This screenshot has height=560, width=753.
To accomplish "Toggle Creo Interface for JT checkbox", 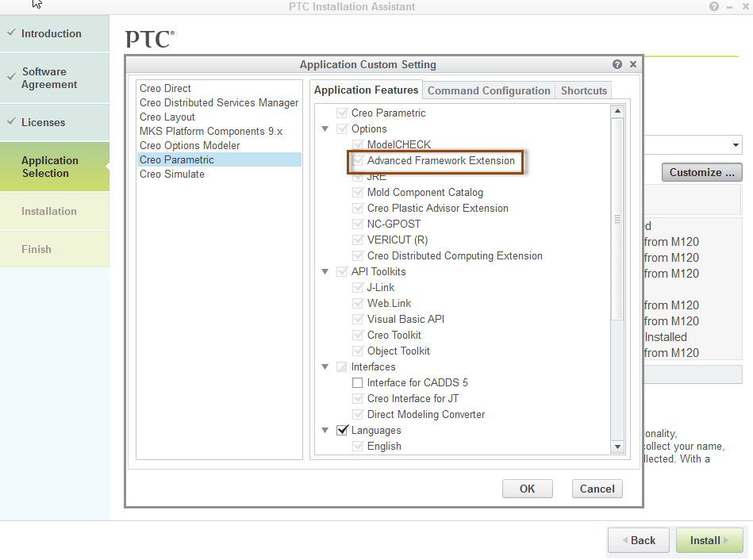I will point(357,399).
